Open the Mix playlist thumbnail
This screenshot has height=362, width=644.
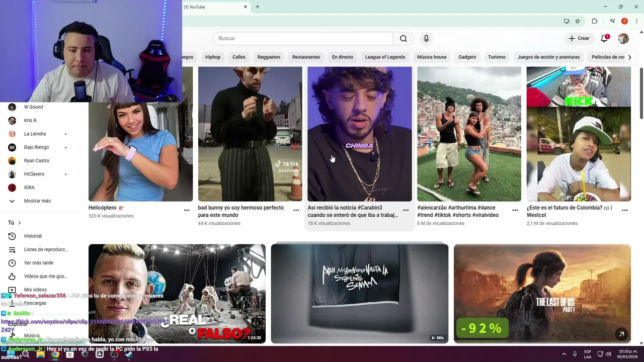[360, 294]
